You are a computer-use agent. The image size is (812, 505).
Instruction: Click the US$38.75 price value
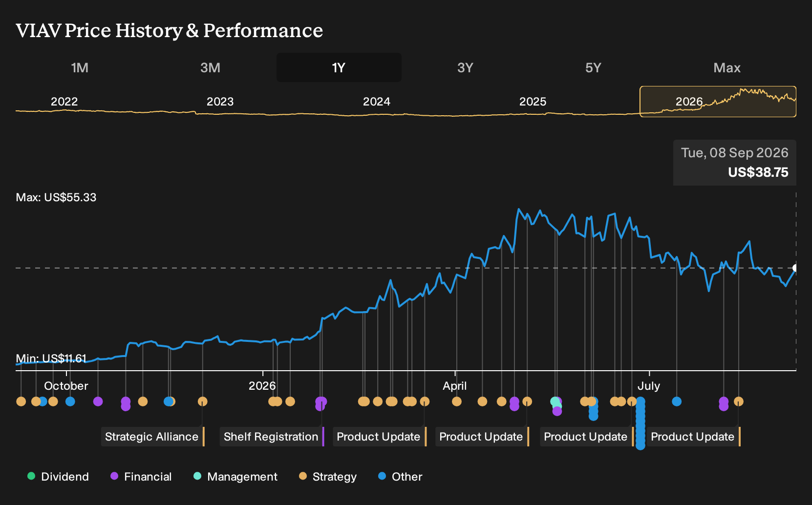pyautogui.click(x=758, y=172)
